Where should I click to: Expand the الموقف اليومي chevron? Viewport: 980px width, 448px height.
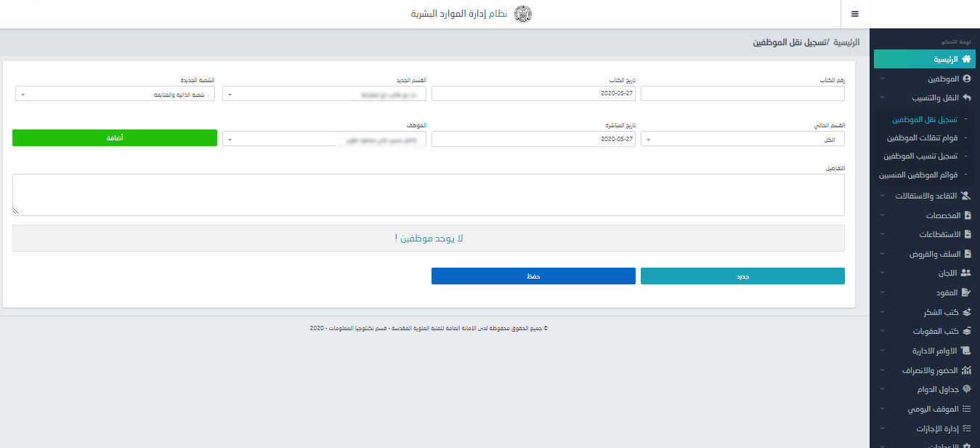tap(882, 409)
